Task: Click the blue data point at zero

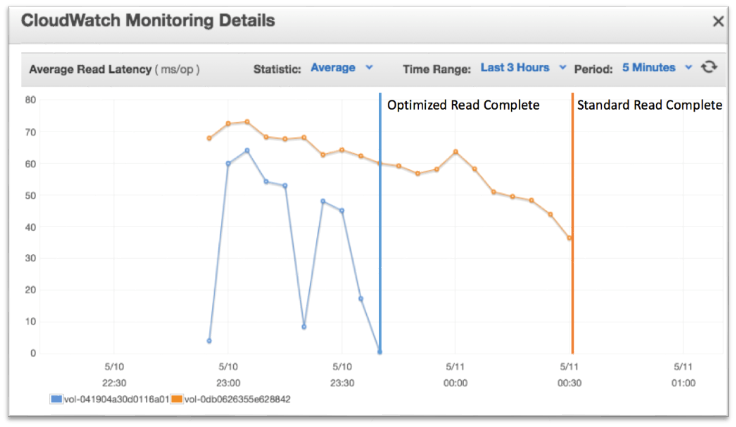Action: click(380, 351)
